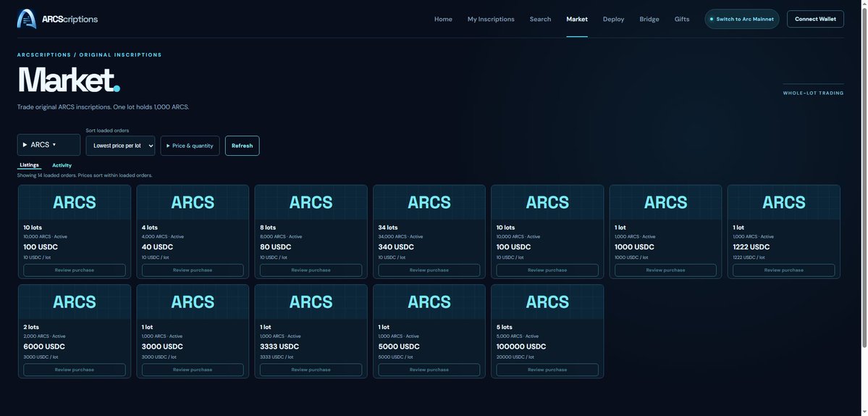
Task: Review purchase for the 1222 USDC listing
Action: 784,270
